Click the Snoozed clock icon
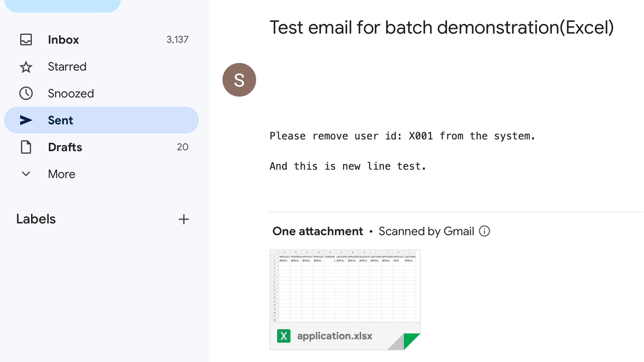 tap(26, 93)
